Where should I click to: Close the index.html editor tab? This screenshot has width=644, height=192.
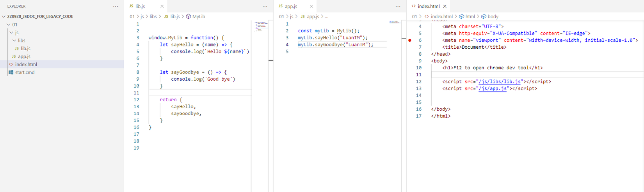click(x=445, y=6)
